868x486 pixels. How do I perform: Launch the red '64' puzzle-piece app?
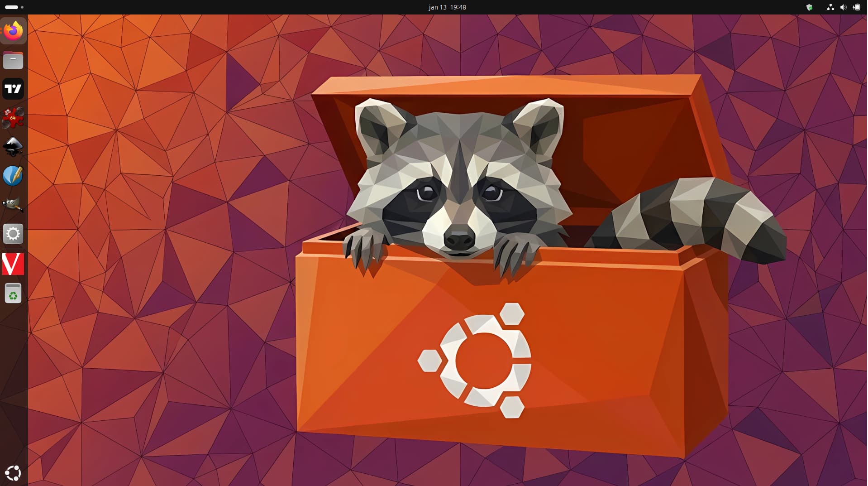point(13,118)
